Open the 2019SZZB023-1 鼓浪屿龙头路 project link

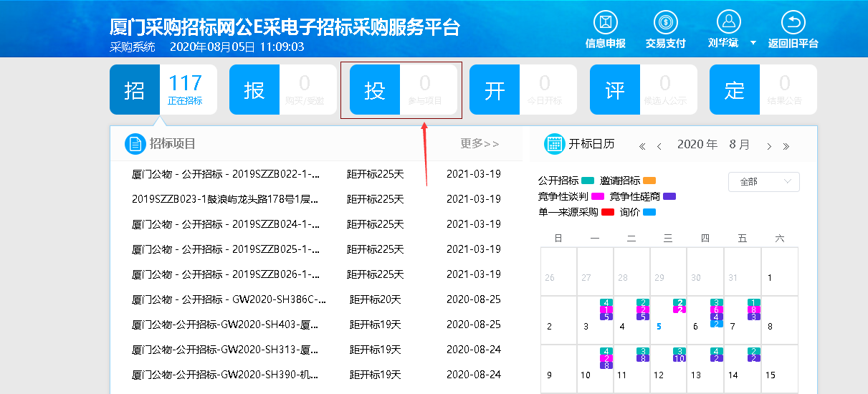tap(225, 199)
